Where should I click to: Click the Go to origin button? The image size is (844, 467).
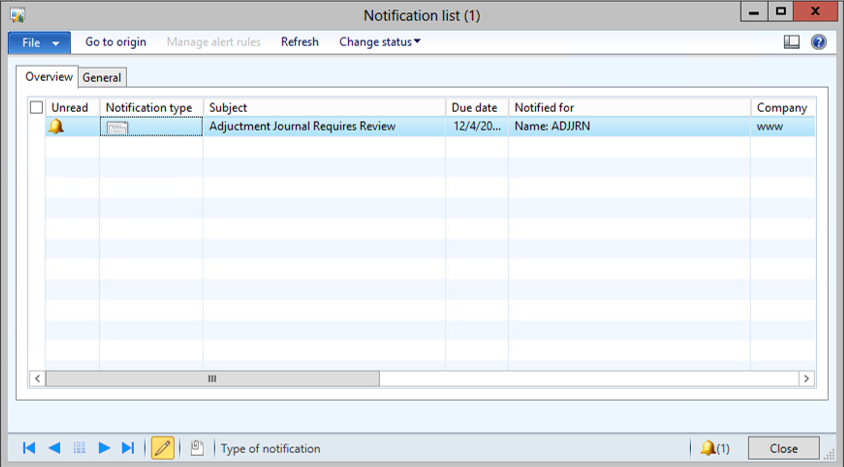[x=116, y=42]
